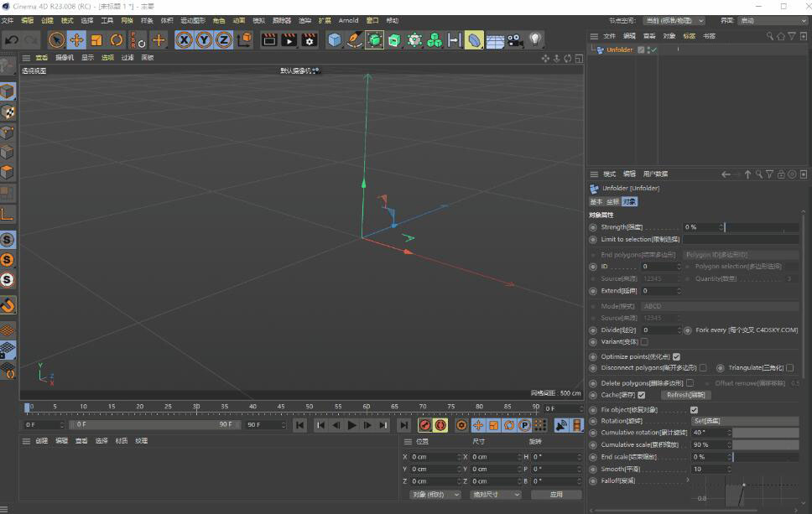This screenshot has height=514, width=812.
Task: Click the Smooth value stepper arrows
Action: pyautogui.click(x=729, y=469)
